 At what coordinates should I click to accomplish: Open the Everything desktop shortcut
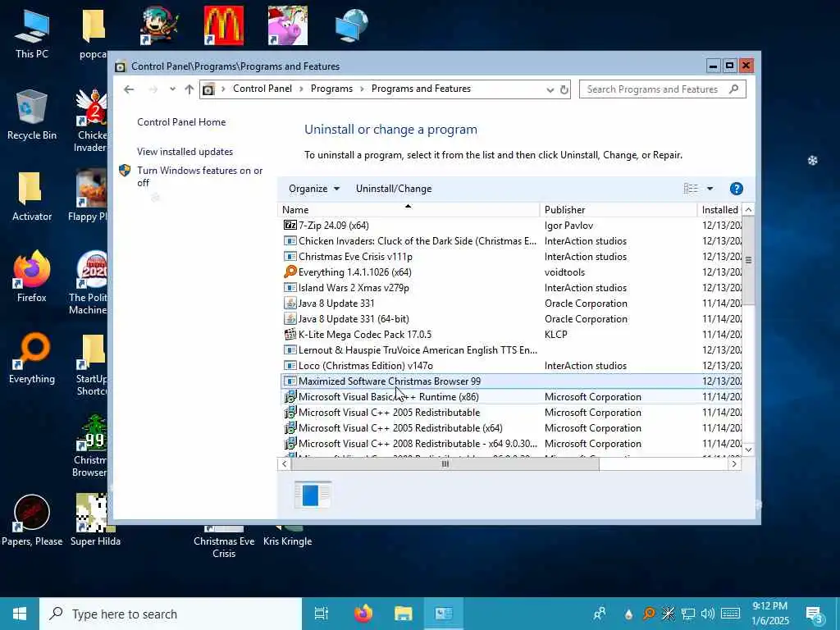tap(32, 358)
